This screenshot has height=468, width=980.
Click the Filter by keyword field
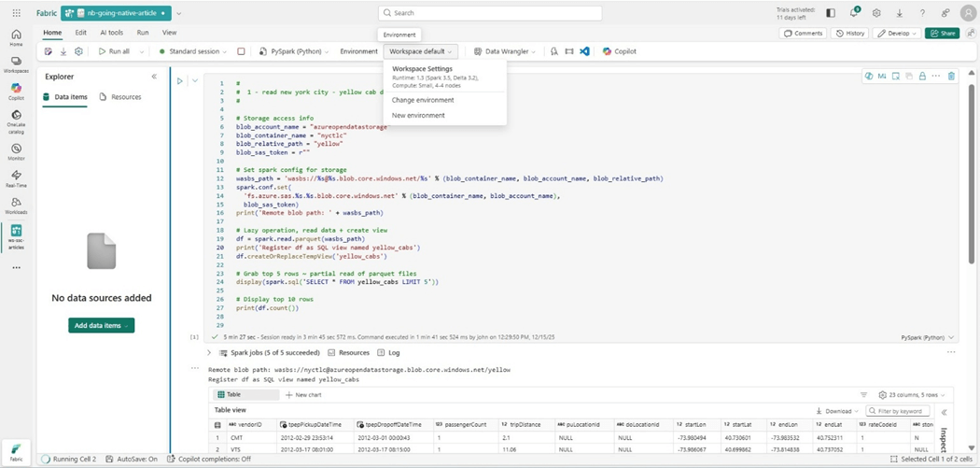pos(898,411)
